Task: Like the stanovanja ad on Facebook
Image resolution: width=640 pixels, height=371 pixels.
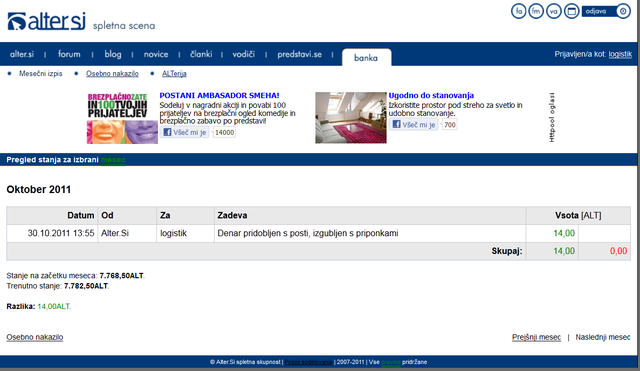Action: [414, 124]
